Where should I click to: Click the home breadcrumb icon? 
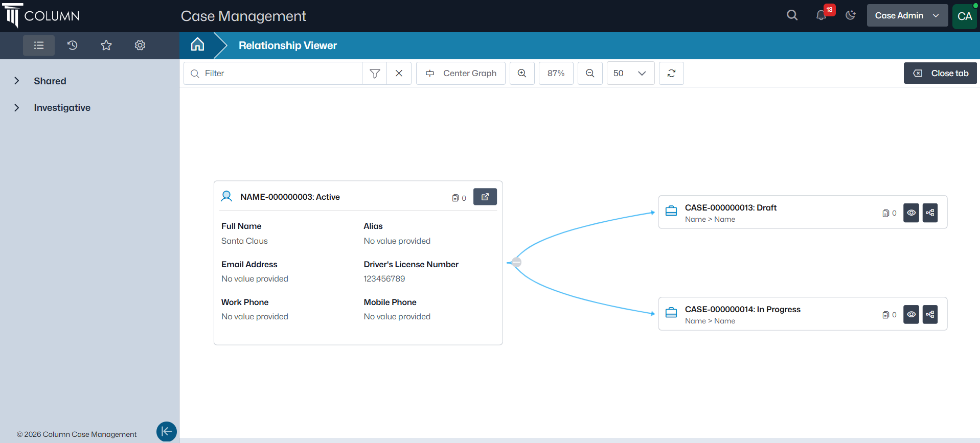[x=197, y=45]
